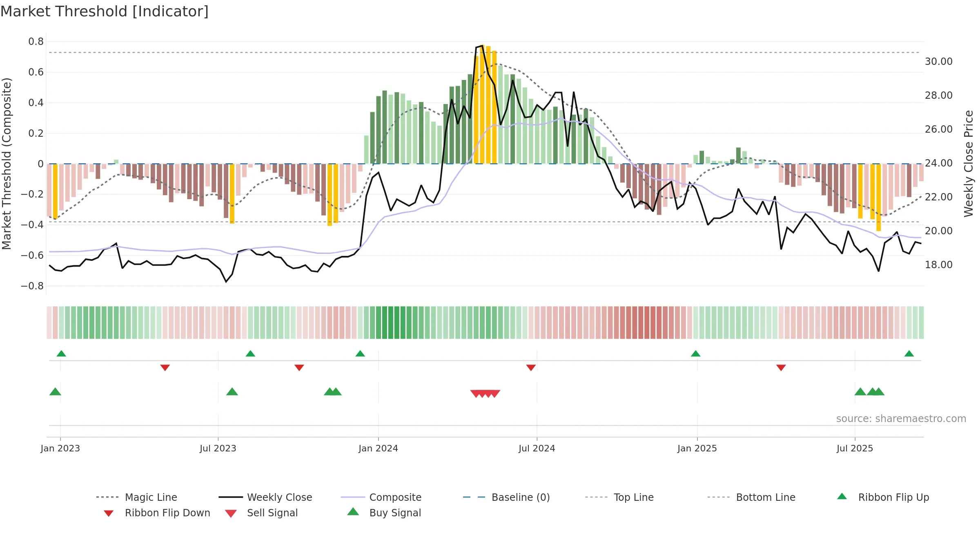Click the 28.00 price axis label
The width and height of the screenshot is (980, 551).
[x=939, y=96]
